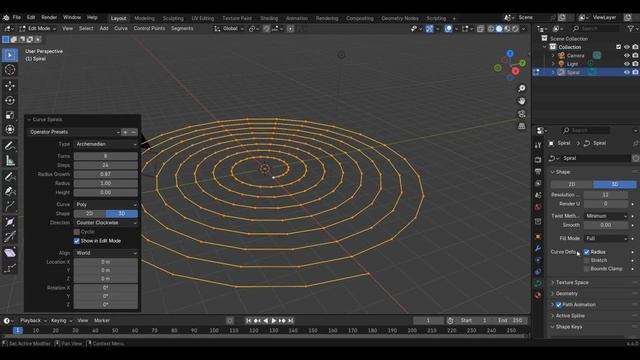The width and height of the screenshot is (640, 360).
Task: Select 2D shape in Curve Spirals panel
Action: click(90, 213)
